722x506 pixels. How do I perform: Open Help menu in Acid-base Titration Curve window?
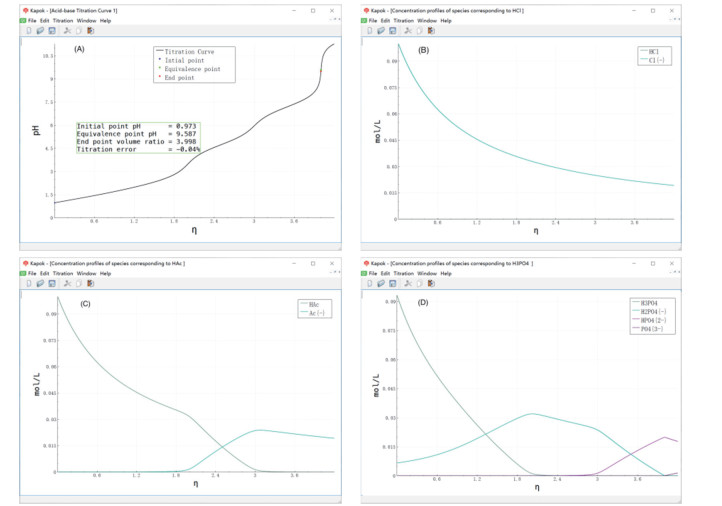coord(105,21)
